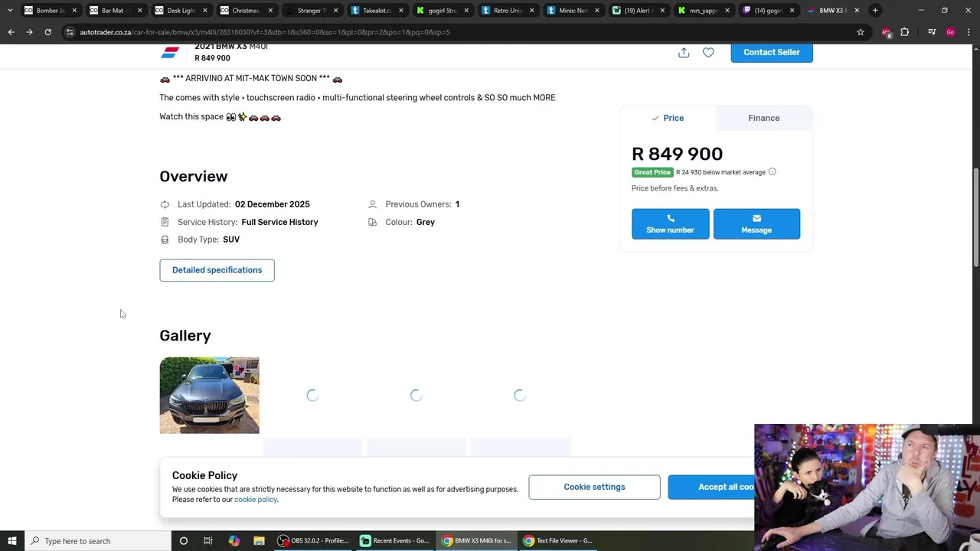The image size is (980, 551).
Task: Switch to the Finance tab
Action: [x=763, y=118]
